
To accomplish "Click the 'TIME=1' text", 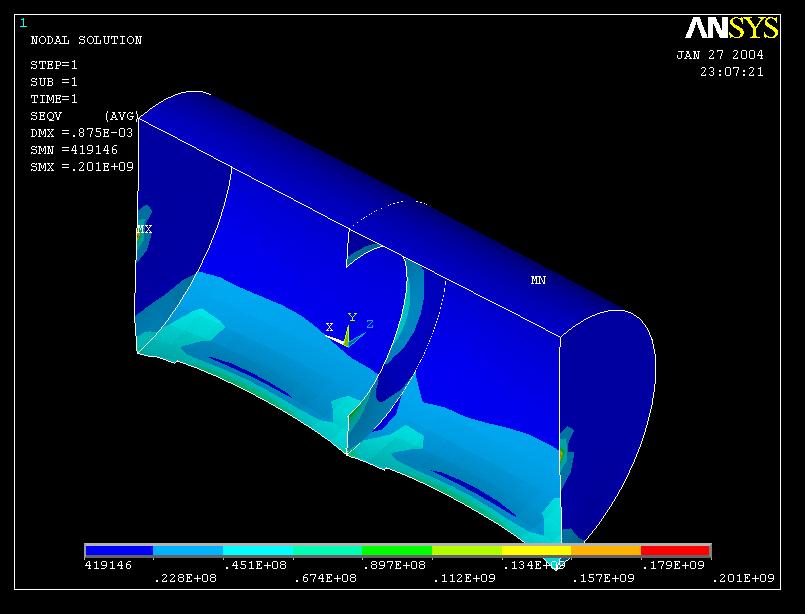I will [x=54, y=99].
